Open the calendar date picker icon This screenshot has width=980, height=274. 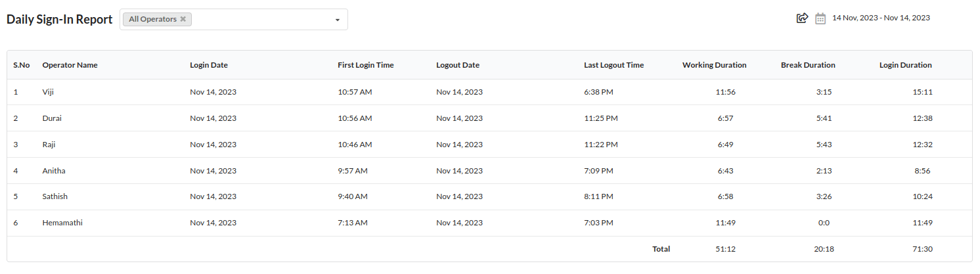tap(820, 18)
